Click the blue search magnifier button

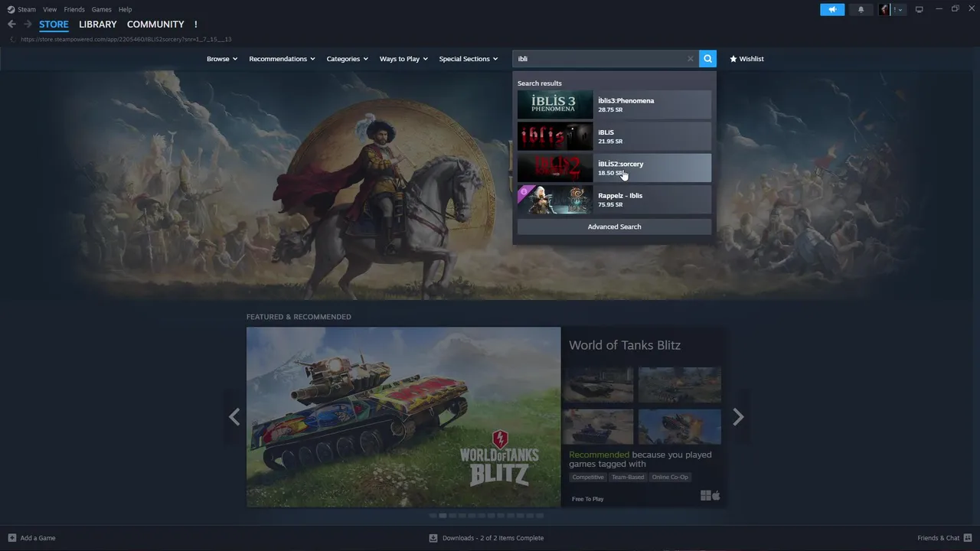[707, 59]
